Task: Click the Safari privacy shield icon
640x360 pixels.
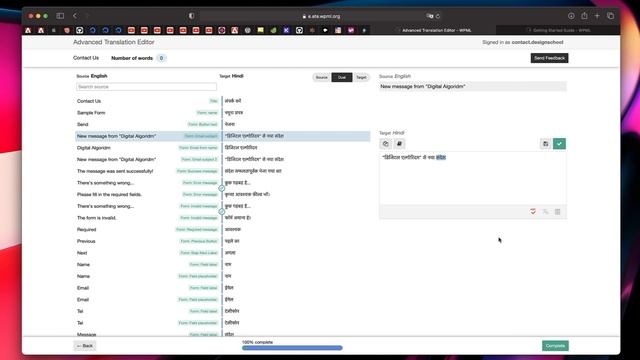Action: 191,16
